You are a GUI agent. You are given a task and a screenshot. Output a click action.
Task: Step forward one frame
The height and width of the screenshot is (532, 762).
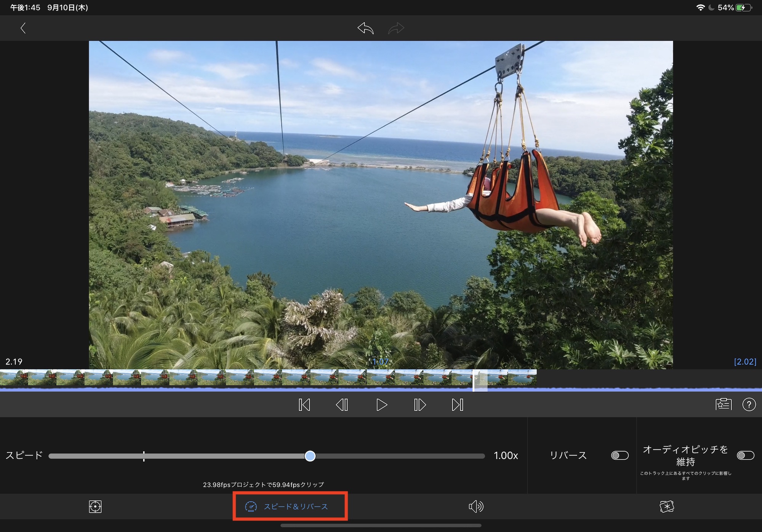point(419,405)
